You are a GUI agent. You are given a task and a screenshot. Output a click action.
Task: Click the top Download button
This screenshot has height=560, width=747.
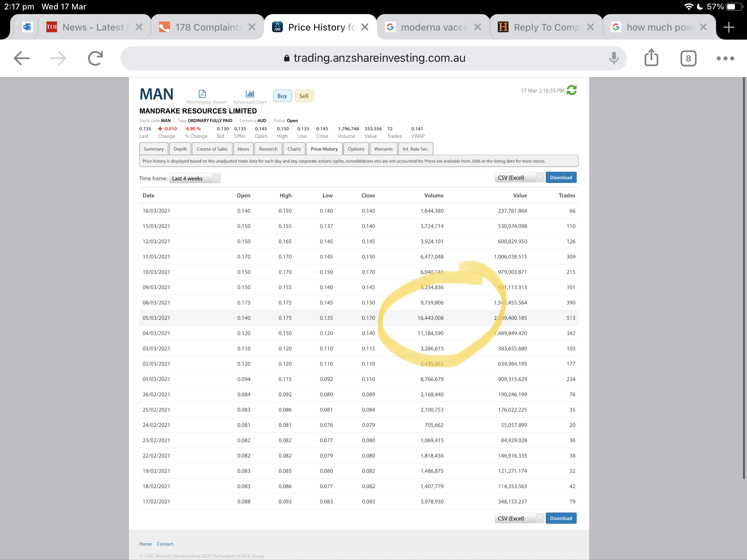point(561,178)
